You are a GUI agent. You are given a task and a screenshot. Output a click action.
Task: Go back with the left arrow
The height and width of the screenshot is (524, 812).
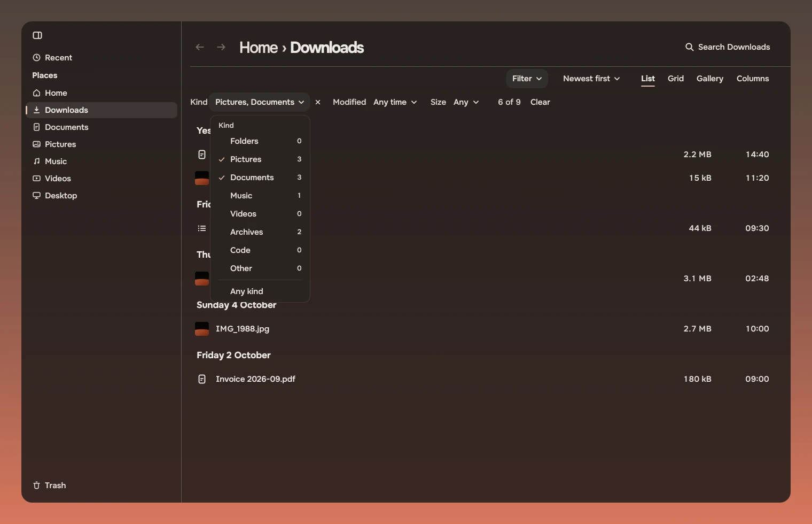point(200,47)
